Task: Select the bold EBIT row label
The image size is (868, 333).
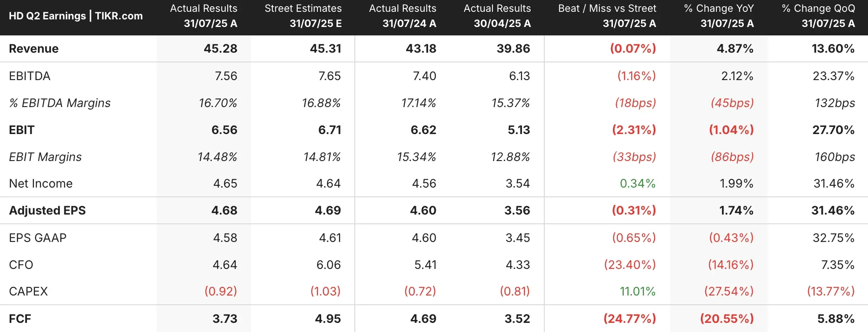Action: point(21,130)
